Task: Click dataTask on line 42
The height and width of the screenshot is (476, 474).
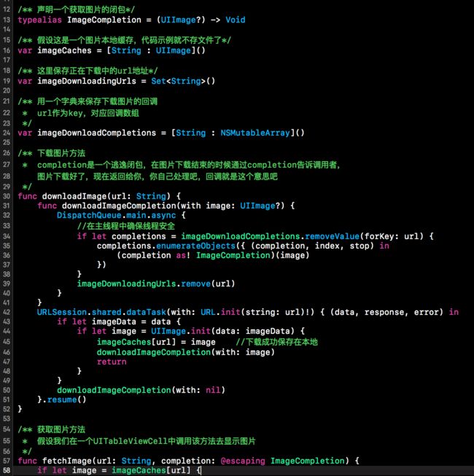Action: click(x=147, y=312)
